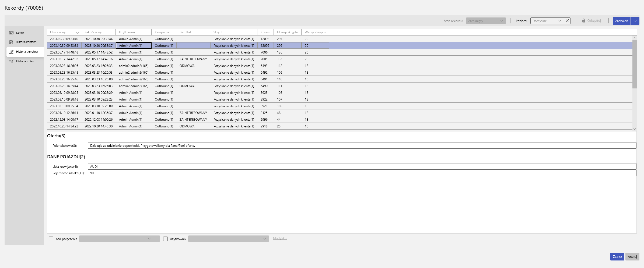Open the Zadzwoń split-button arrow
Viewport: 644px width, 268px height.
pos(635,21)
